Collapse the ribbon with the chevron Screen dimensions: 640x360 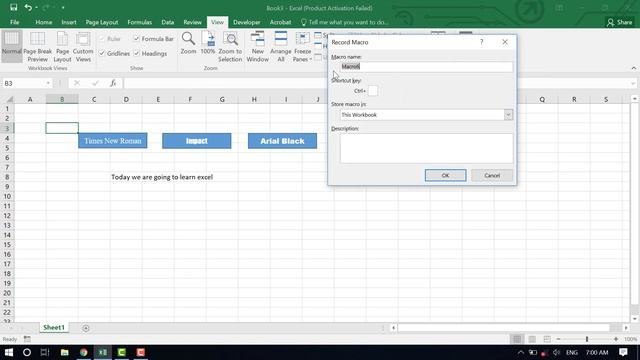633,68
